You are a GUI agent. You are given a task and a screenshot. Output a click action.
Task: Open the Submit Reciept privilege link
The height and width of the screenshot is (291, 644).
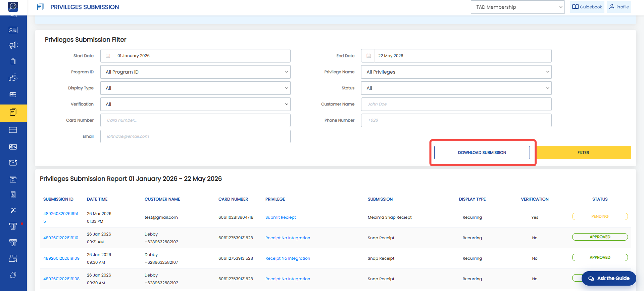[x=281, y=217]
